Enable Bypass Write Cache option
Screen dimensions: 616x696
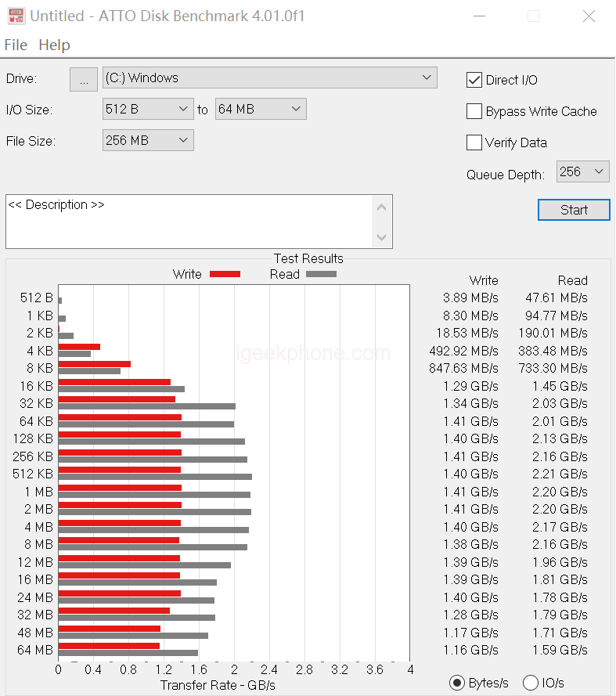[474, 111]
